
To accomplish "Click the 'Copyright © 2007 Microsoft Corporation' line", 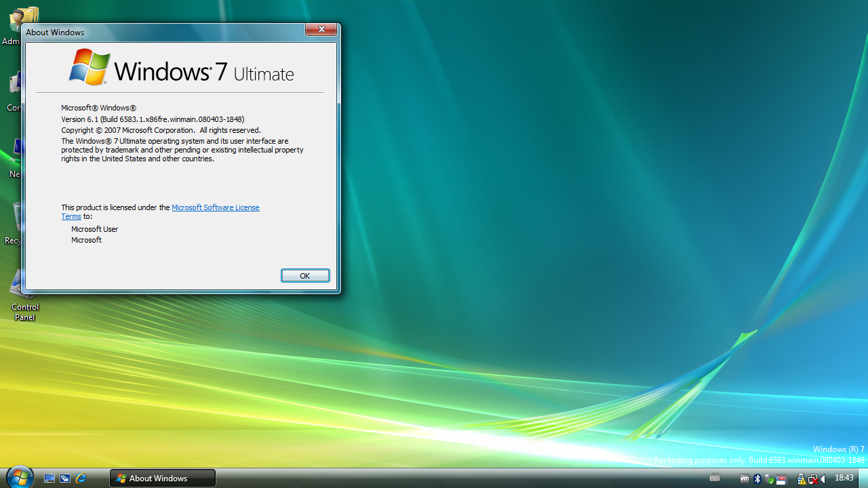I will click(x=161, y=130).
